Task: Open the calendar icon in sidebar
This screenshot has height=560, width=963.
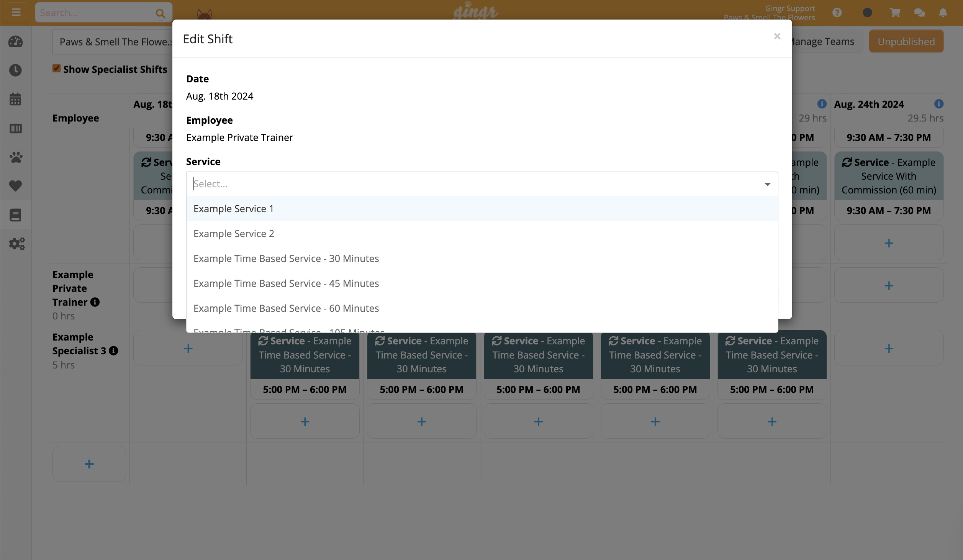Action: (16, 99)
